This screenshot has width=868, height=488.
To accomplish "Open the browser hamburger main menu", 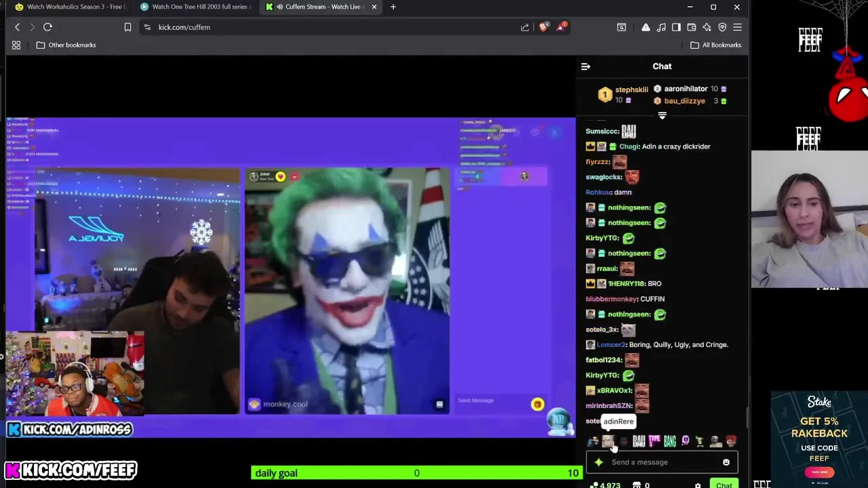I will pos(737,27).
